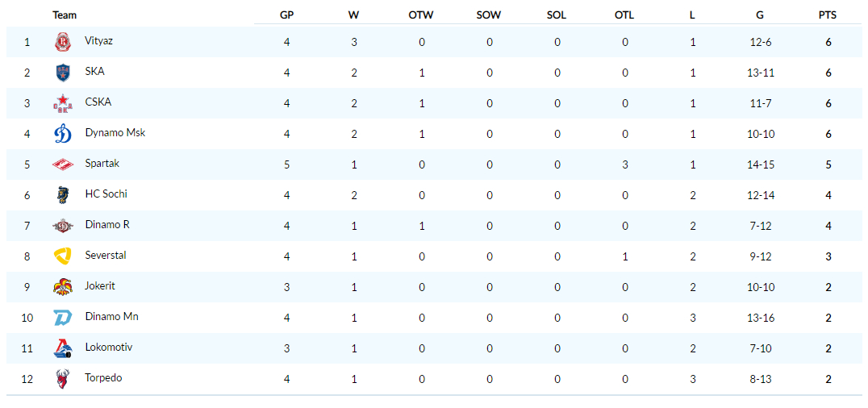Viewport: 868px width, 408px height.
Task: Click the Dinamo Mn blue logo
Action: pos(63,318)
